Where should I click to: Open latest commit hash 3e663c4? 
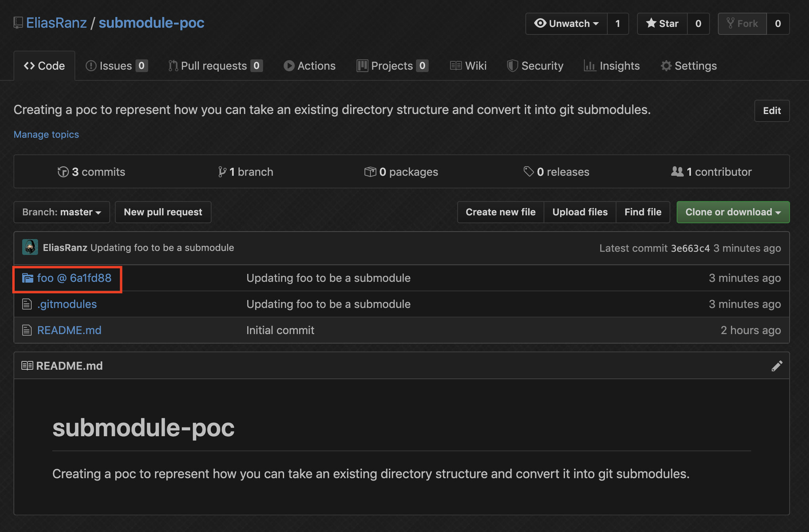(x=690, y=248)
